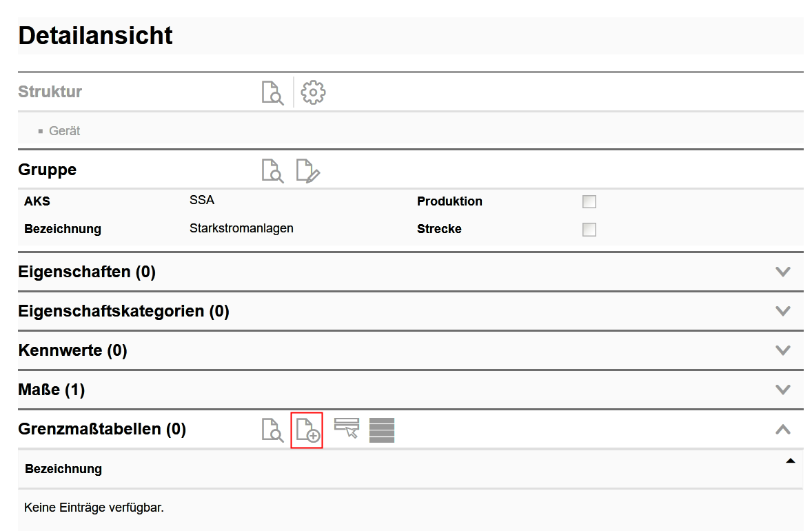Expand the Kennwerte section chevron
Viewport: 812px width, 531px height.
click(782, 350)
